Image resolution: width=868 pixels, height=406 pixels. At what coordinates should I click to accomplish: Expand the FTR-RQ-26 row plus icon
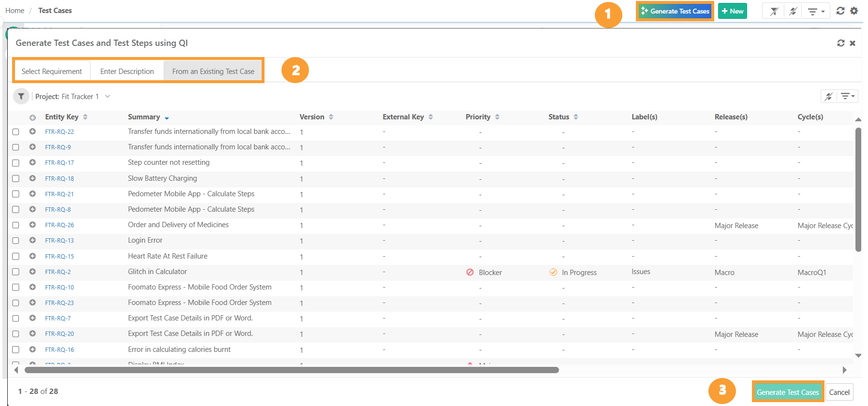pyautogui.click(x=32, y=225)
